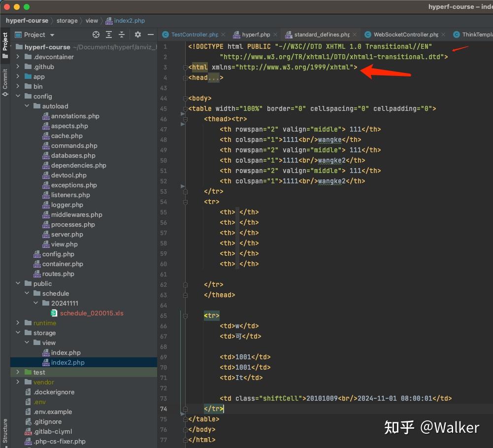Hide the Project panel with minus icon
The image size is (493, 448).
[x=151, y=34]
